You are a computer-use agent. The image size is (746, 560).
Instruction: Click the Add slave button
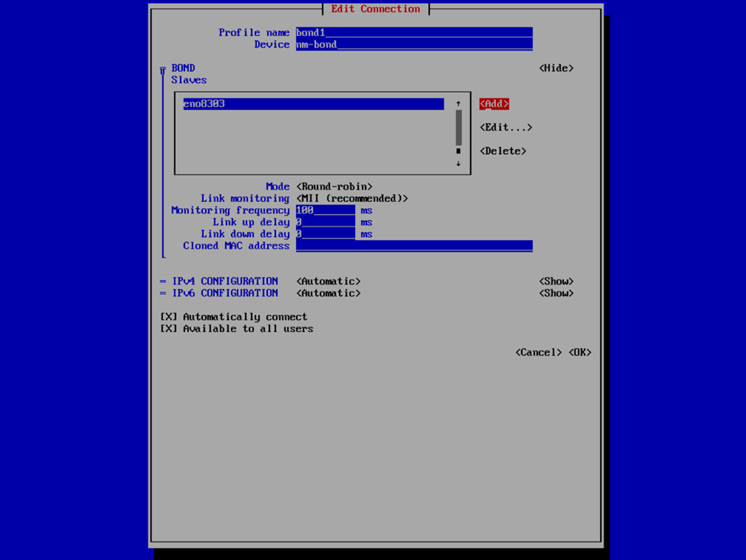[x=494, y=104]
